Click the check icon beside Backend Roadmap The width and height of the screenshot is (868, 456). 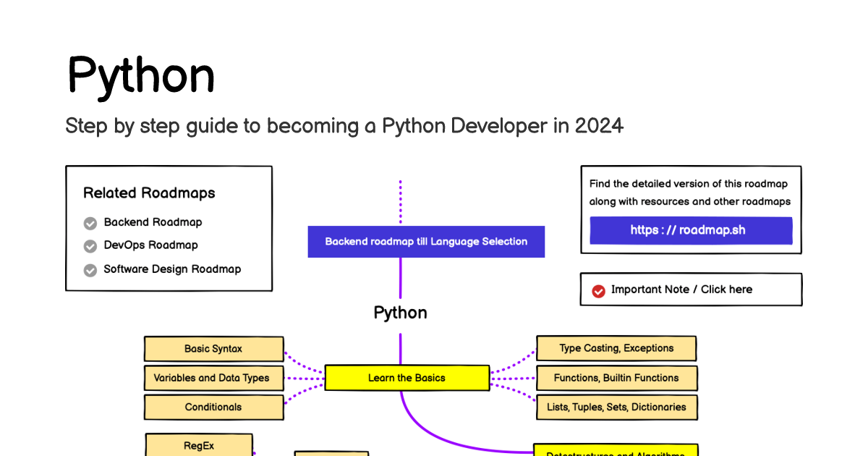pos(90,223)
